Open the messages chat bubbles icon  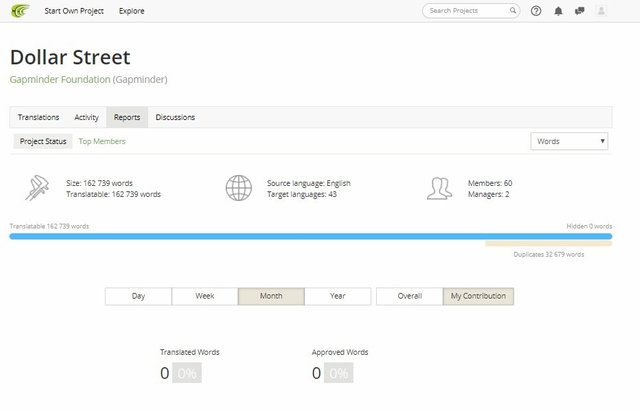579,11
